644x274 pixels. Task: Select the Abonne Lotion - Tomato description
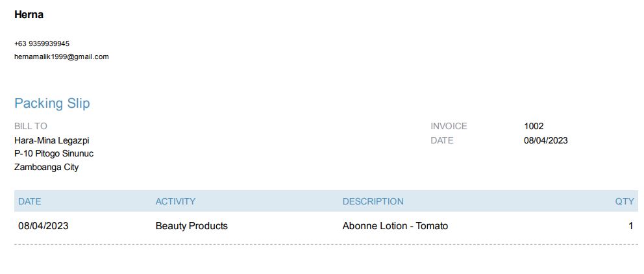(395, 226)
